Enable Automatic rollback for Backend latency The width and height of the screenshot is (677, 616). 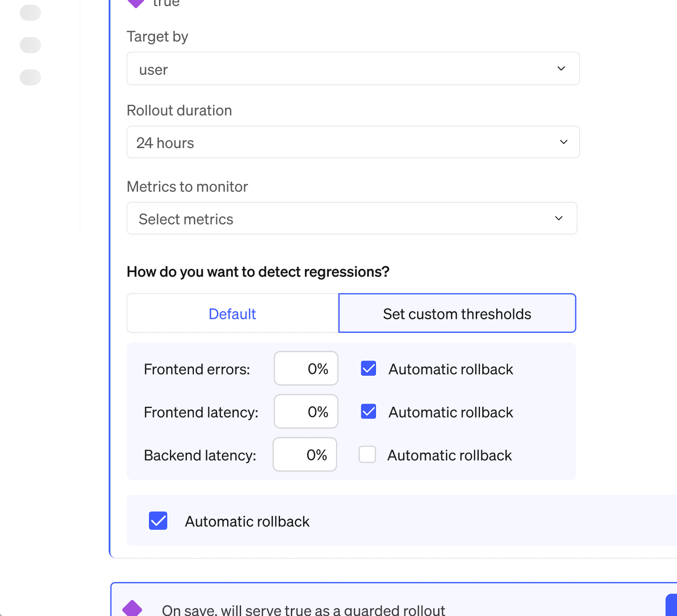click(367, 454)
